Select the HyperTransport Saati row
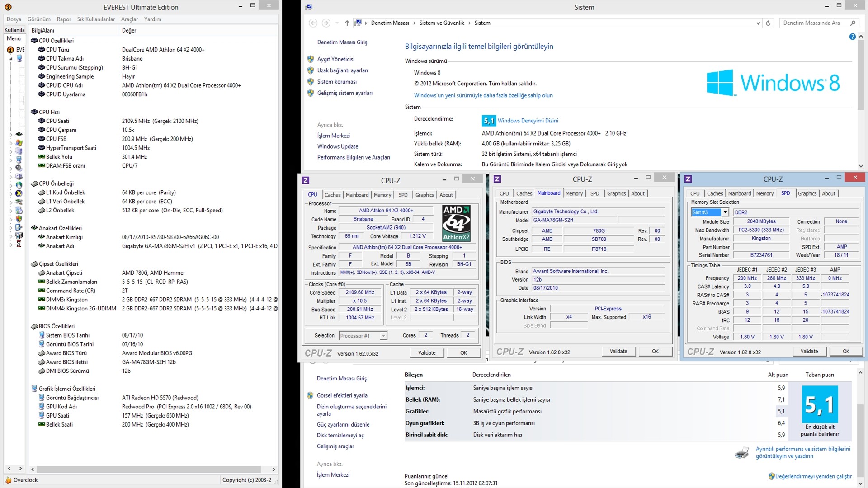868x488 pixels. [154, 148]
